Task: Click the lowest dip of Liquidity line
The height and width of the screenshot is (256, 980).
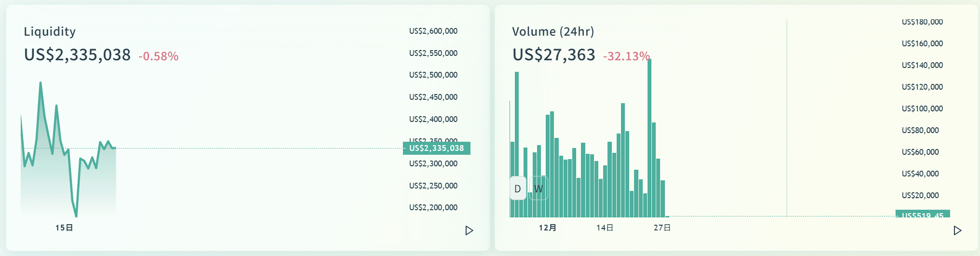Action: (76, 215)
